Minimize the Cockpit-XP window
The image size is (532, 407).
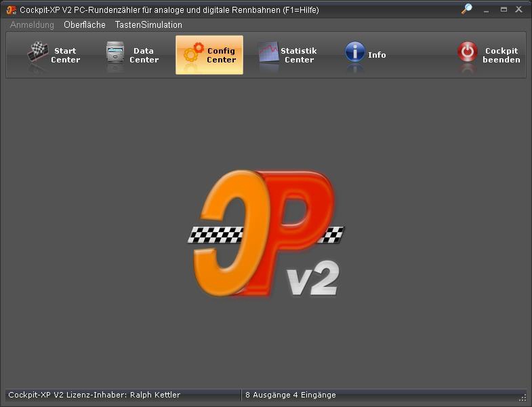pyautogui.click(x=486, y=10)
